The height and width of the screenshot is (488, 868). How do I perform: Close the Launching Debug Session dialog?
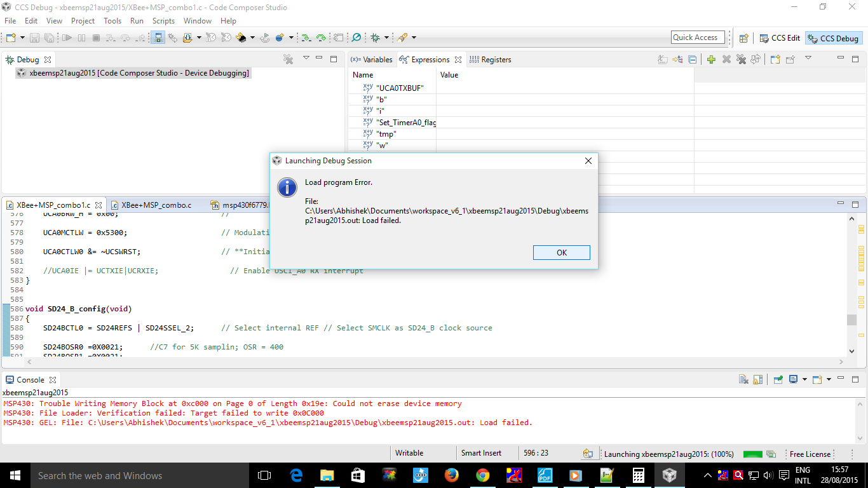(x=588, y=161)
